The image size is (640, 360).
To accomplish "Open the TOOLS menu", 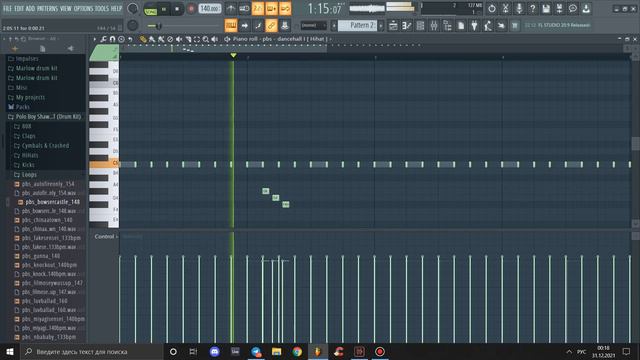I will (102, 8).
